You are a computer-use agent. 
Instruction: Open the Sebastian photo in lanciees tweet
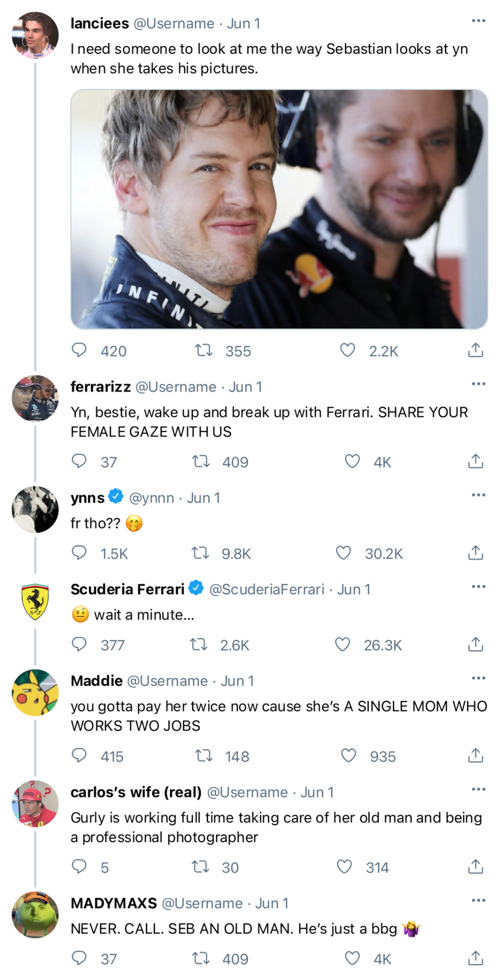tap(279, 209)
